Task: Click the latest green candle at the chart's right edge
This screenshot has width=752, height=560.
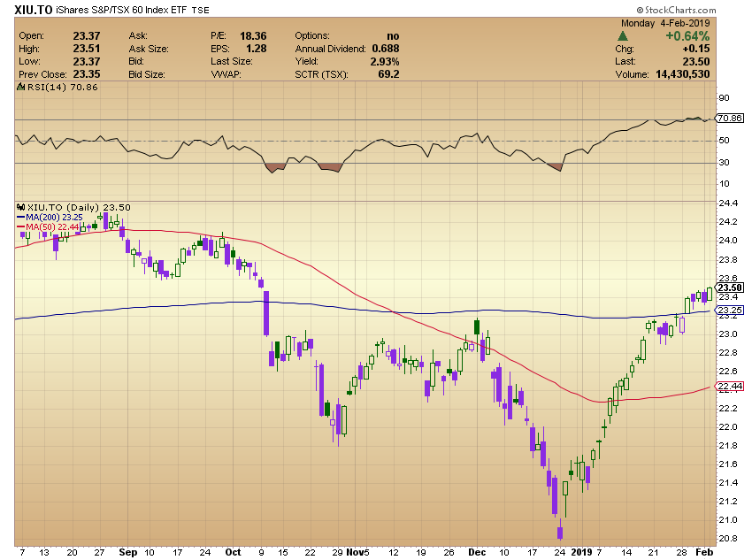Action: [710, 294]
